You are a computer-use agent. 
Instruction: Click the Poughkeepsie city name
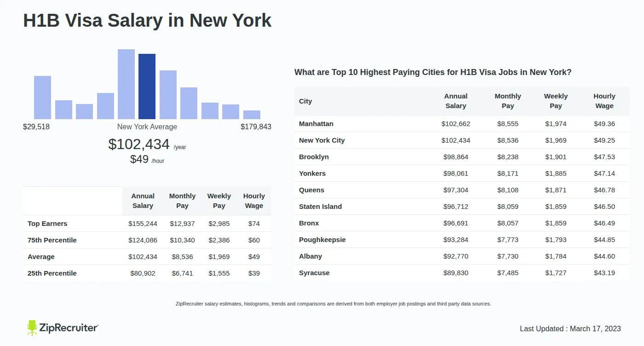[x=322, y=240]
